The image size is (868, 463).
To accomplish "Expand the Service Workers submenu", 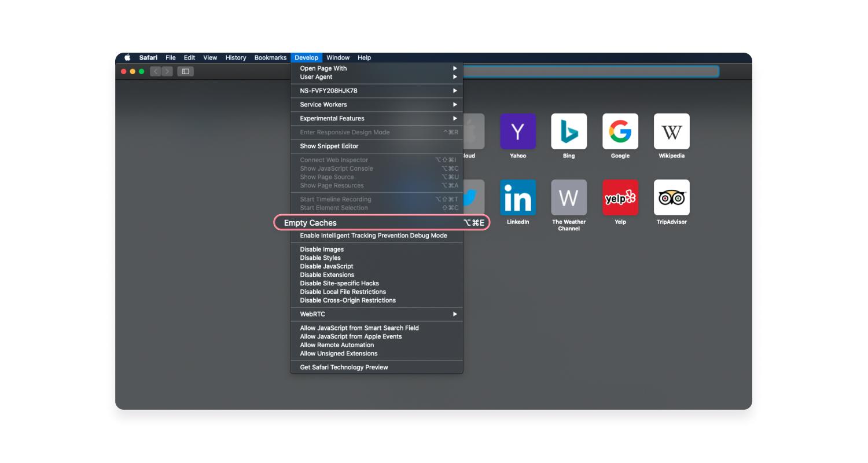I will click(377, 105).
